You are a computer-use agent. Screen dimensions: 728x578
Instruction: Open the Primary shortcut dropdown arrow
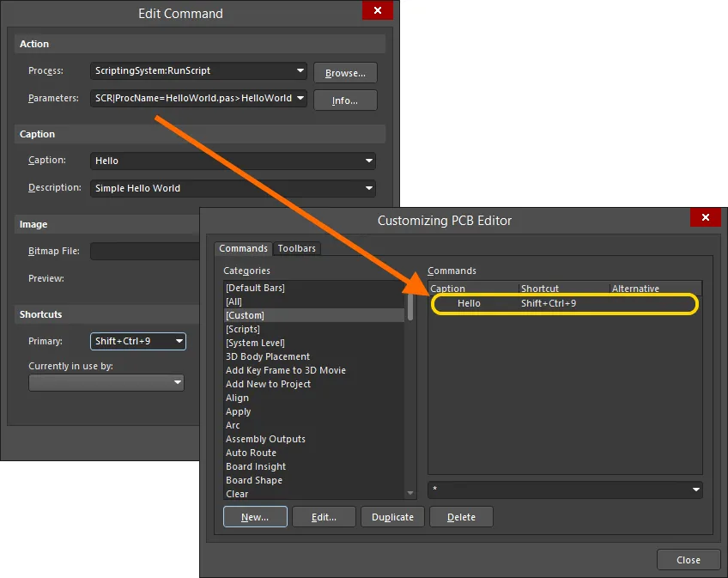point(179,341)
